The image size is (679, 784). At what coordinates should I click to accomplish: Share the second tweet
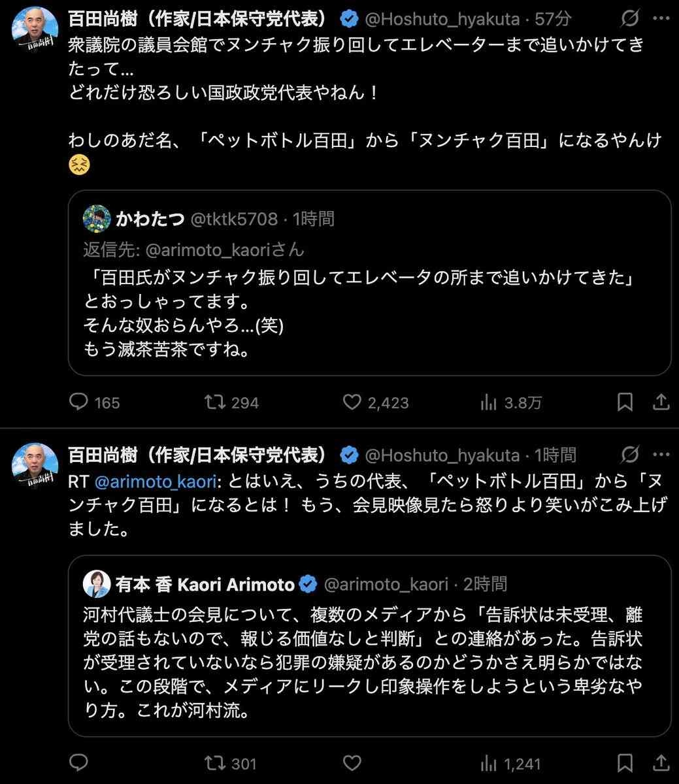point(661,762)
